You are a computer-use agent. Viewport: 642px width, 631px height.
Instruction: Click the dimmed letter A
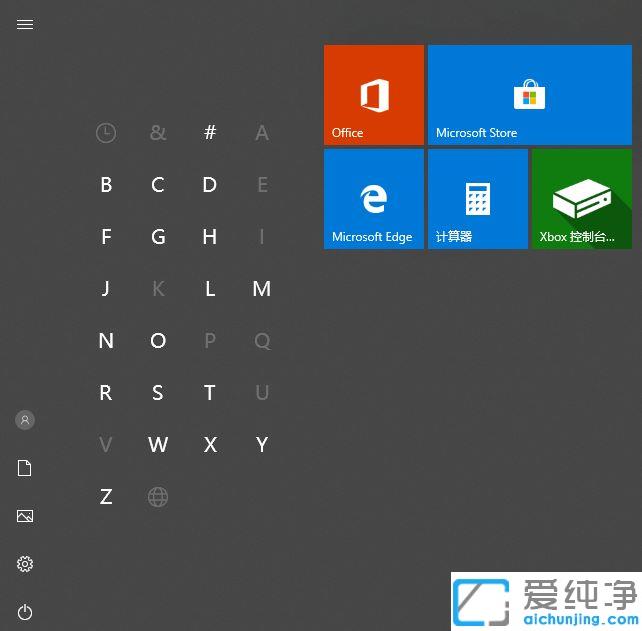point(262,133)
